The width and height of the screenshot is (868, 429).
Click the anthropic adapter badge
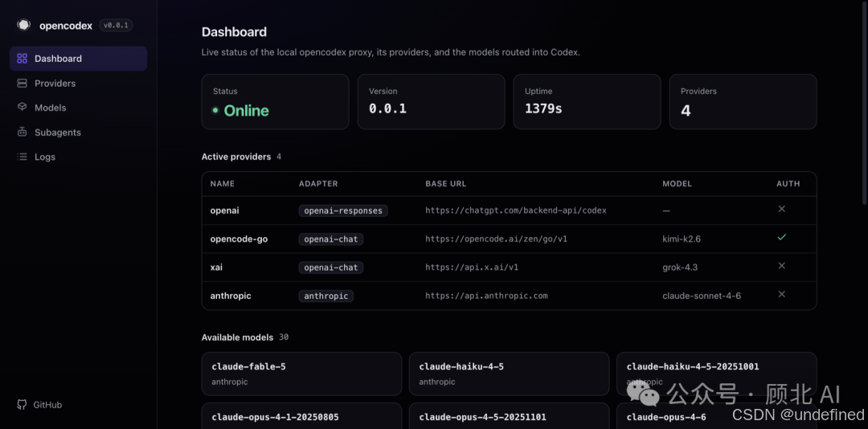[326, 296]
